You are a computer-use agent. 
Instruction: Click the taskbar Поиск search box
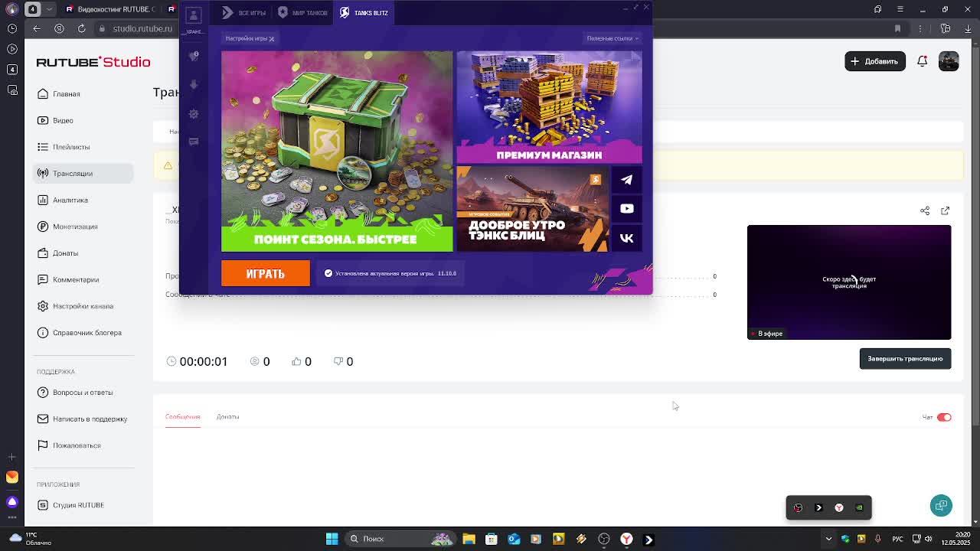coord(400,539)
